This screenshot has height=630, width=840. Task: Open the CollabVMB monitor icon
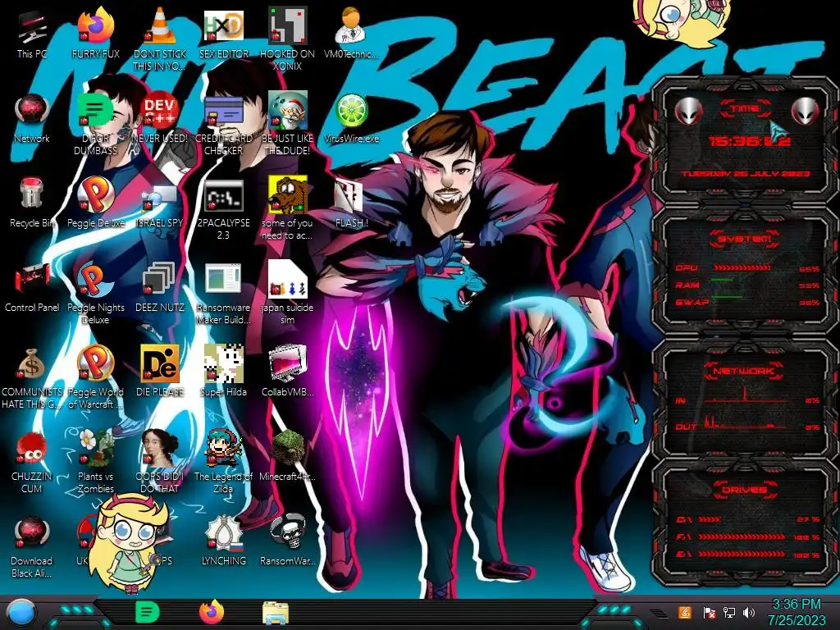[287, 372]
